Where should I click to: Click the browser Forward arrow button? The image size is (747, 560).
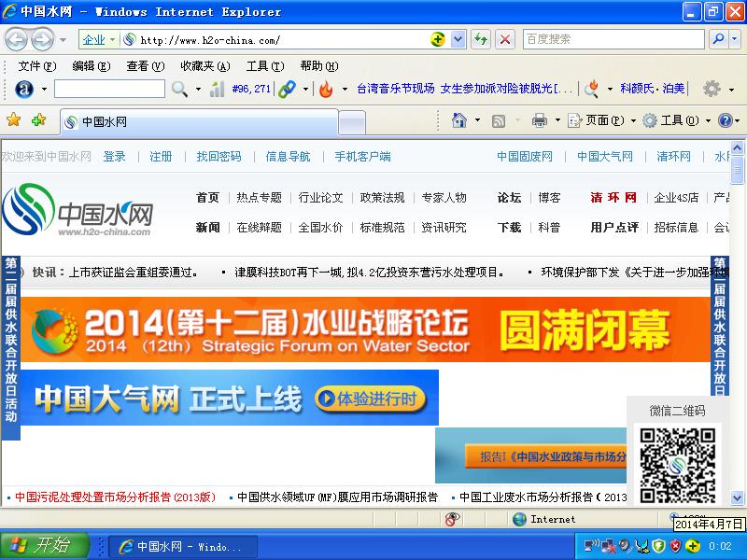(42, 39)
